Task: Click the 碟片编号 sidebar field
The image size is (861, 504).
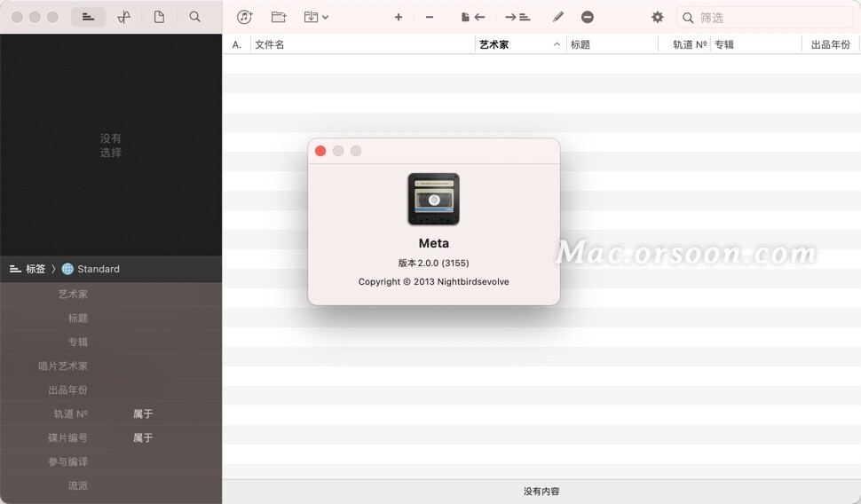Action: click(111, 438)
